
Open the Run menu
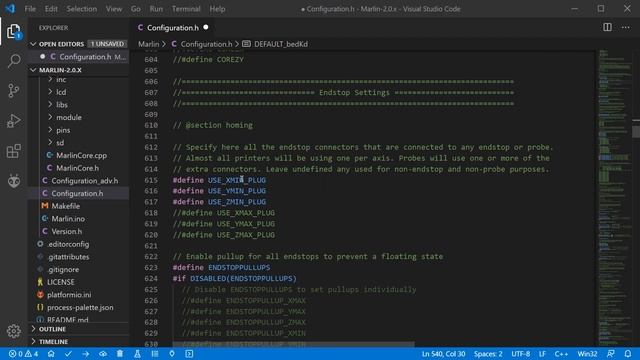pos(156,9)
